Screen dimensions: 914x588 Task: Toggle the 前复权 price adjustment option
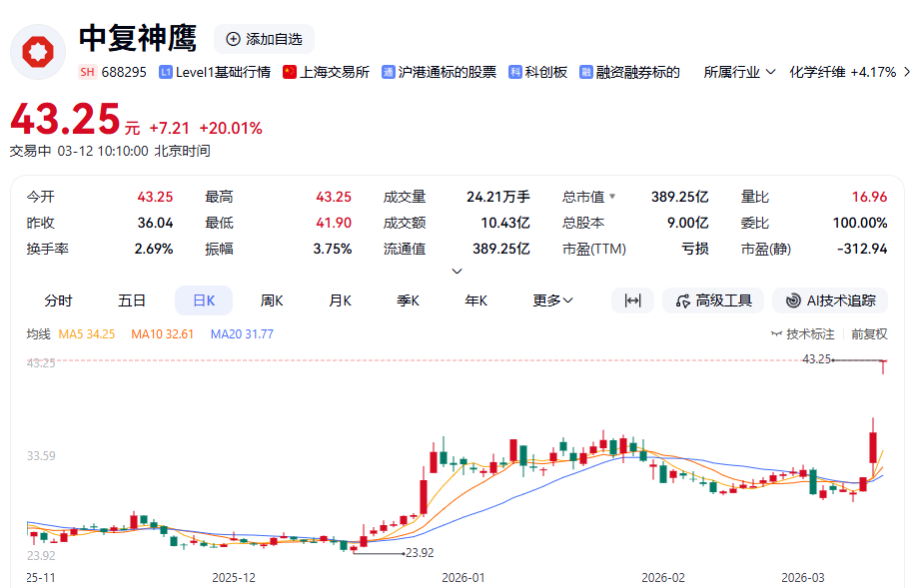point(869,334)
